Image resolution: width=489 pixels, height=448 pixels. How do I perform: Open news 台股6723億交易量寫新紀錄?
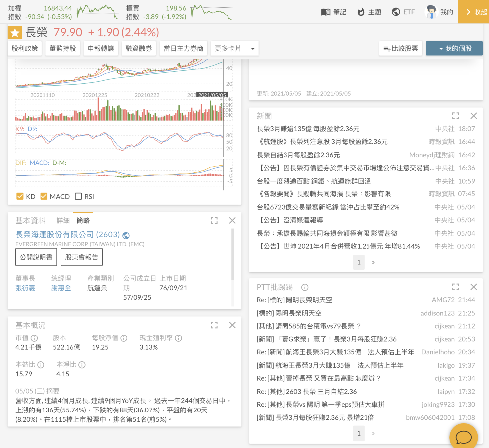(x=328, y=207)
